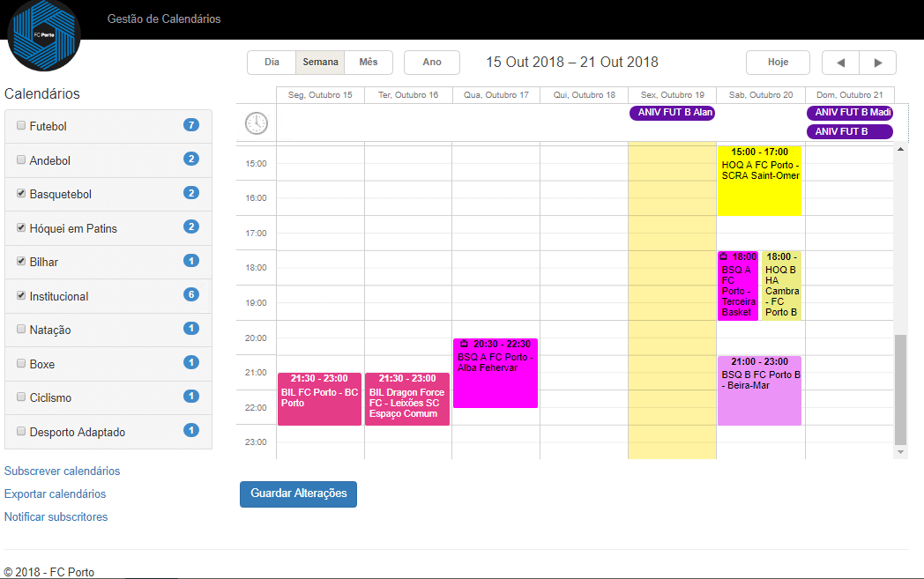Open the Exportar calendários link
The height and width of the screenshot is (579, 924).
tap(54, 494)
